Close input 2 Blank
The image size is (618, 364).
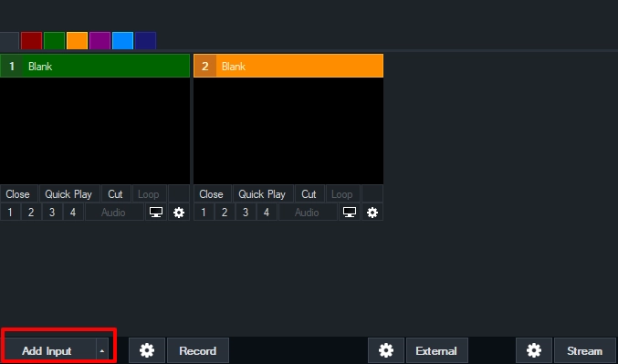pyautogui.click(x=212, y=194)
